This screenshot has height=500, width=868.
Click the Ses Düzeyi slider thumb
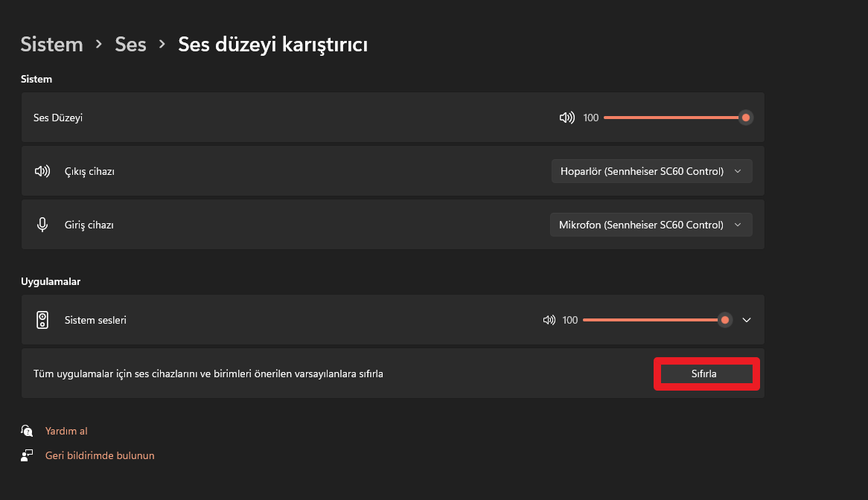tap(746, 118)
